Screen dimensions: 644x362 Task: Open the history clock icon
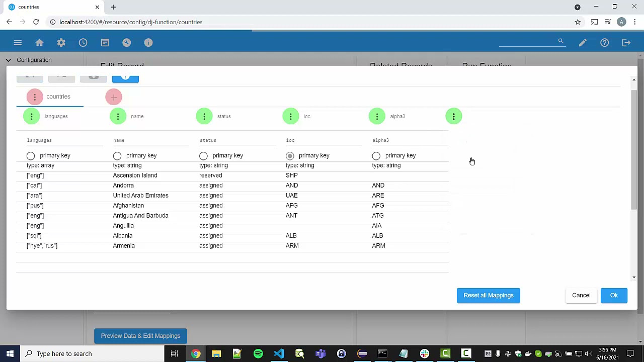pyautogui.click(x=83, y=43)
